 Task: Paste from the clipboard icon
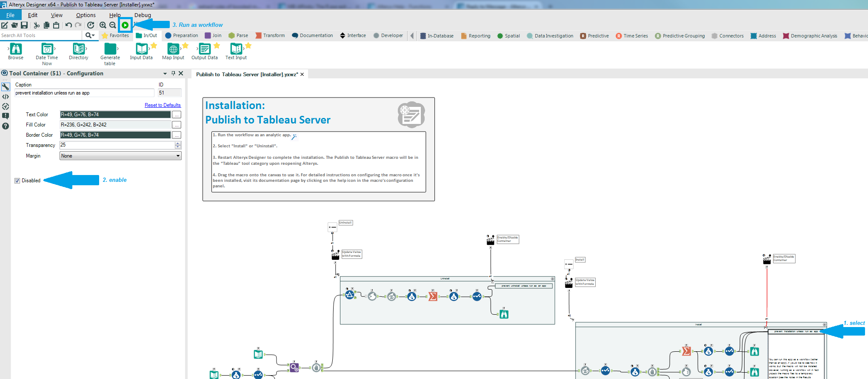(x=56, y=25)
